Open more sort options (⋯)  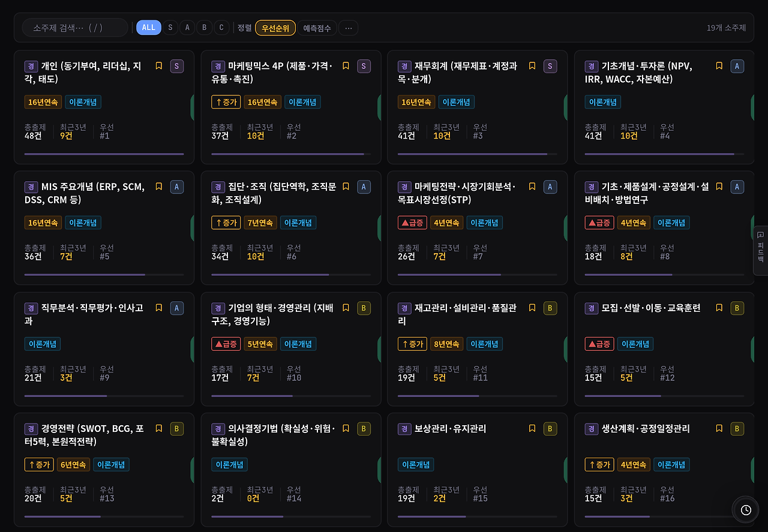click(349, 28)
